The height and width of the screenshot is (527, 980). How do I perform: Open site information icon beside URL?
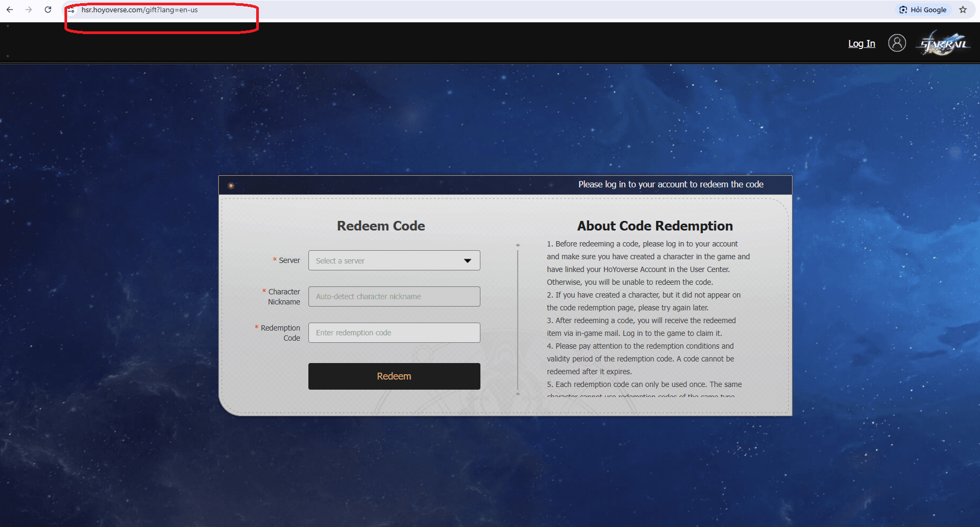[x=71, y=10]
